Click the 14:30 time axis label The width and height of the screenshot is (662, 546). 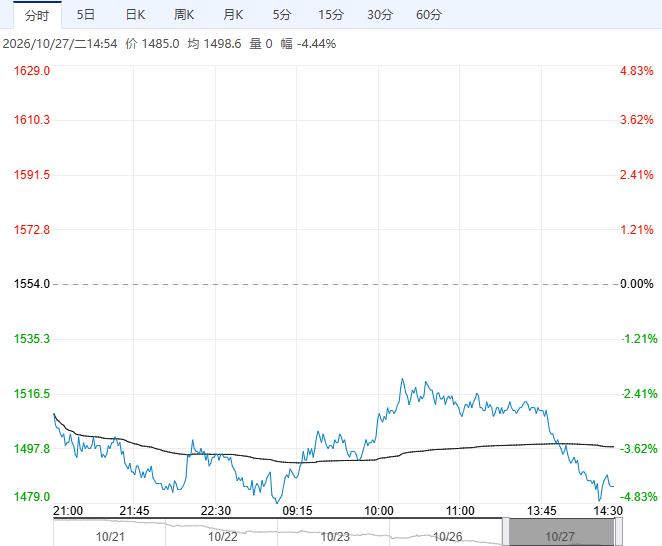point(608,511)
